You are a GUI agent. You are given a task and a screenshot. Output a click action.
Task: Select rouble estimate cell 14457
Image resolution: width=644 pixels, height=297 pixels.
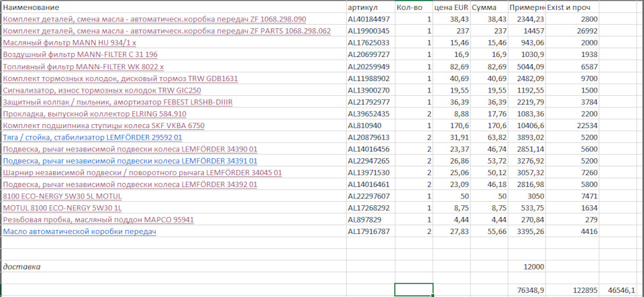(x=527, y=32)
